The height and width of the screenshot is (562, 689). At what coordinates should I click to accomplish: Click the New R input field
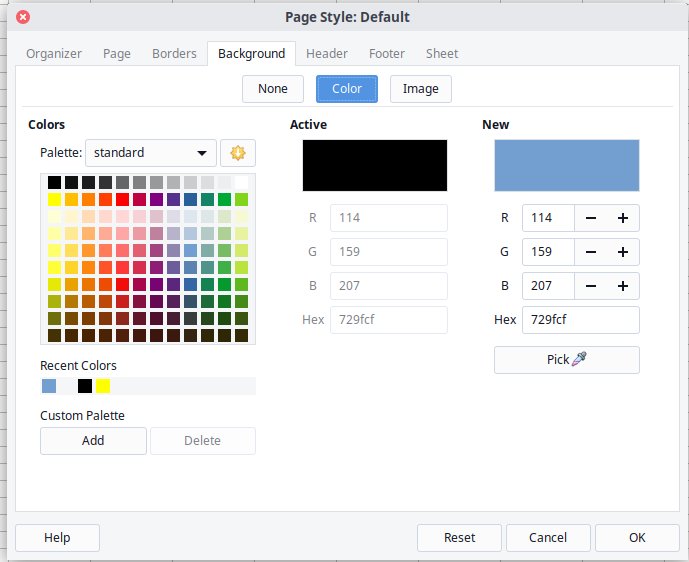(x=548, y=218)
